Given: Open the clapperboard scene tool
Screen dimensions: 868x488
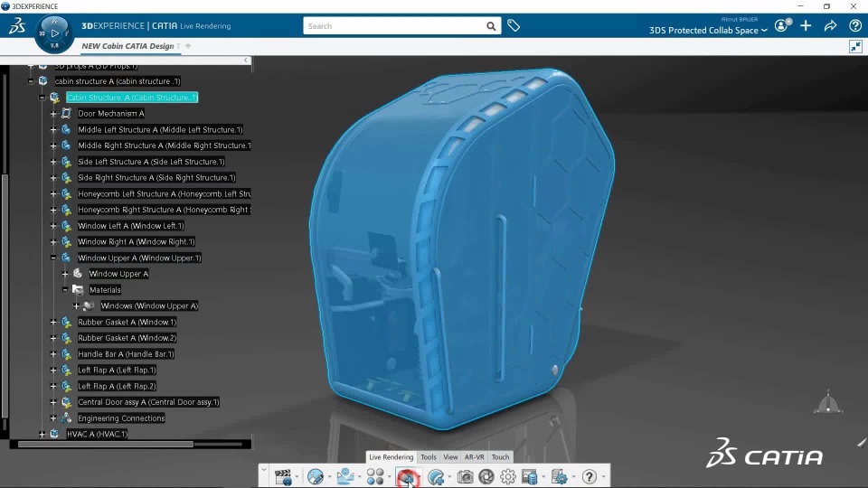Looking at the screenshot, I should (283, 476).
